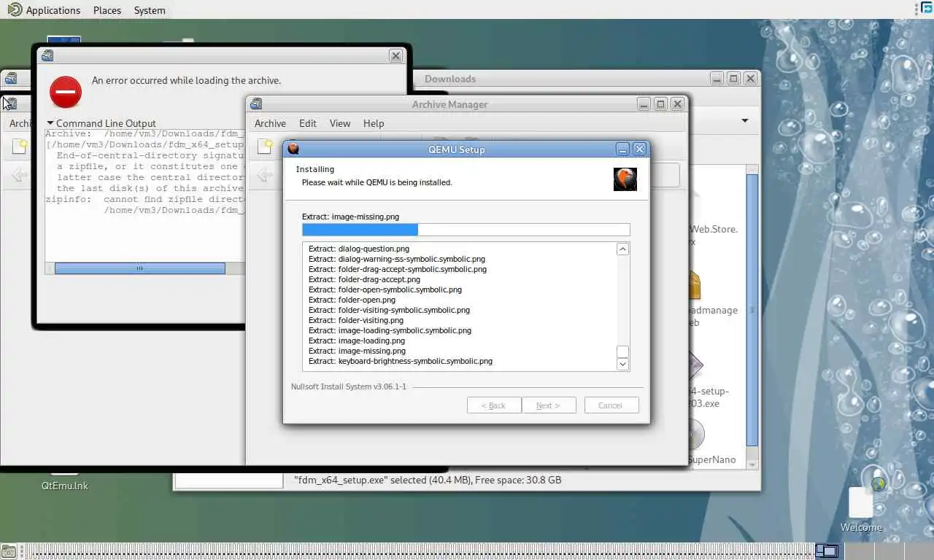Image resolution: width=934 pixels, height=560 pixels.
Task: Select 'Extract: keyboard-brightness-symbolic.symbolic.png' log line
Action: point(401,361)
